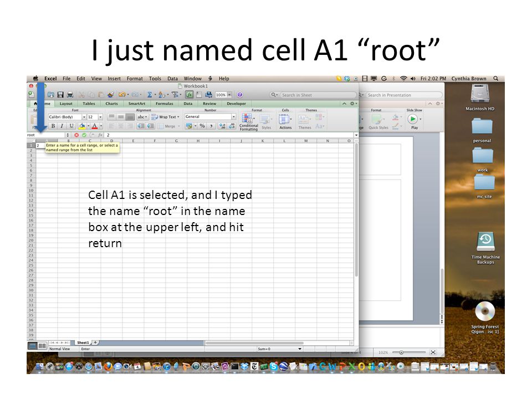
Task: Click the green confirm entry icon
Action: pos(84,135)
